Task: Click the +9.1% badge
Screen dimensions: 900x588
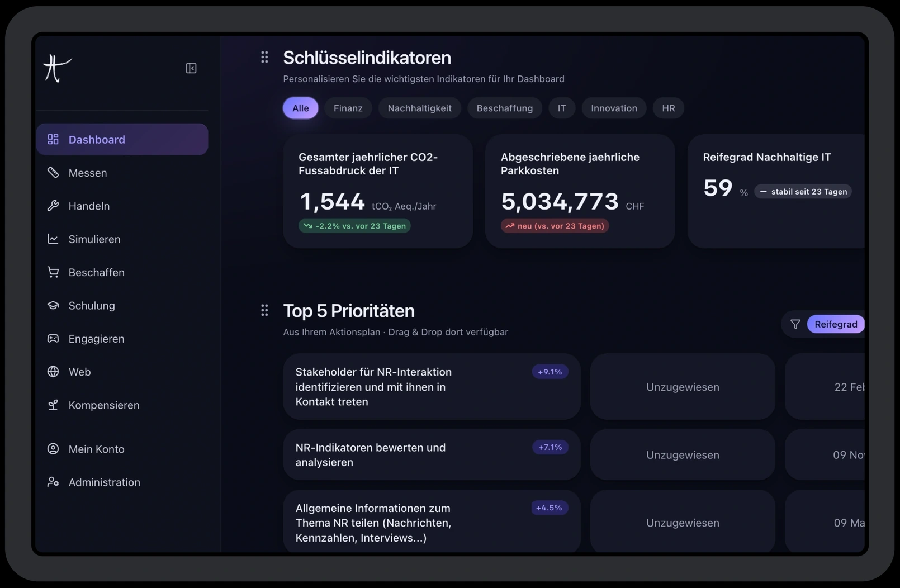Action: click(550, 372)
